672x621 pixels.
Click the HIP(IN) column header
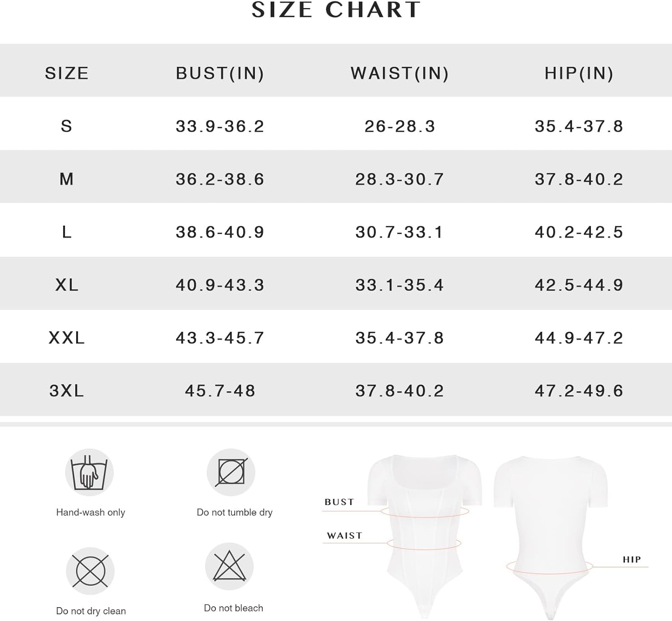(x=579, y=73)
